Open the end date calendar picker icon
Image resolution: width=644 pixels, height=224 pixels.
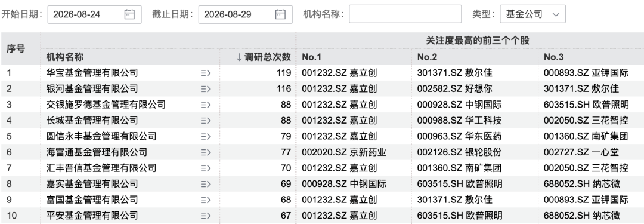pos(280,14)
